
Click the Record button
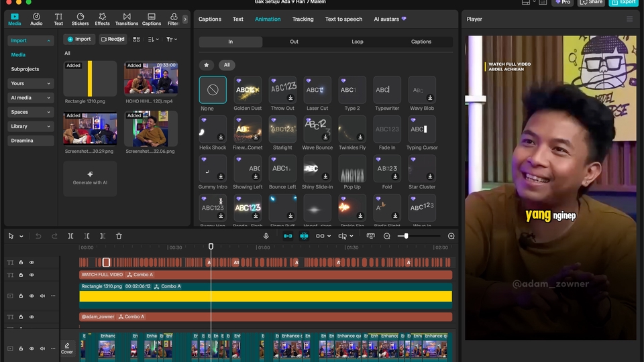click(x=113, y=39)
